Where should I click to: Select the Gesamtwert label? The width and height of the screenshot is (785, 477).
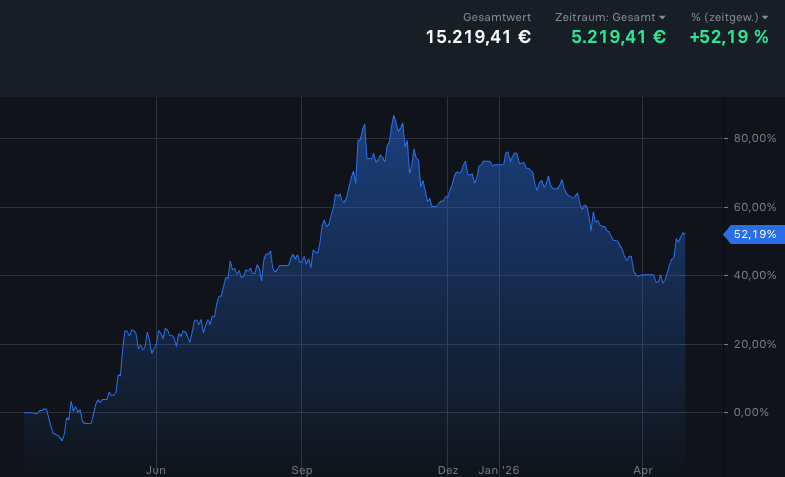(x=497, y=17)
